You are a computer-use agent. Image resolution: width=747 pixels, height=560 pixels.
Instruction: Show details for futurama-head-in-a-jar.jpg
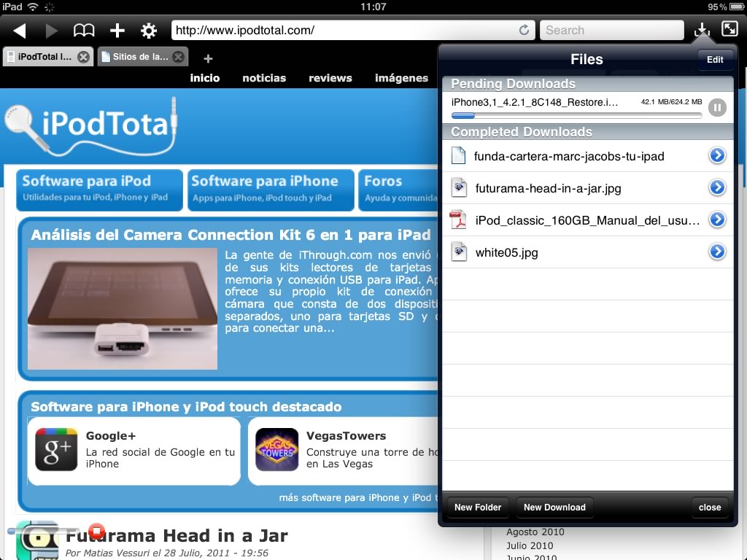[x=717, y=187]
